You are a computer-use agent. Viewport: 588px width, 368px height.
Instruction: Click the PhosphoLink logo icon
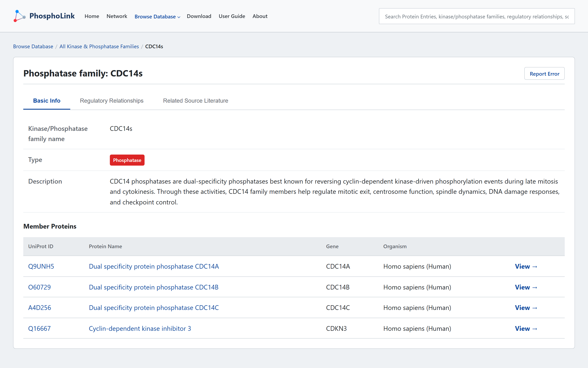pyautogui.click(x=19, y=16)
